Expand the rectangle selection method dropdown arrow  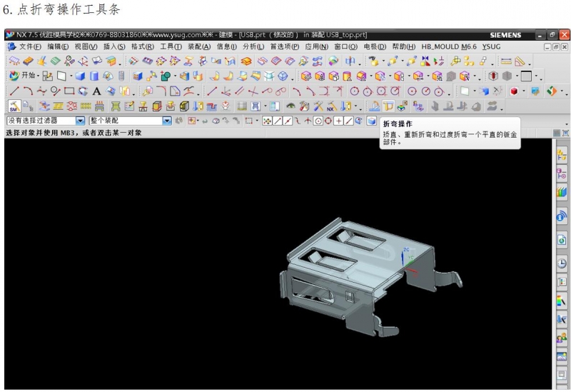pos(257,121)
